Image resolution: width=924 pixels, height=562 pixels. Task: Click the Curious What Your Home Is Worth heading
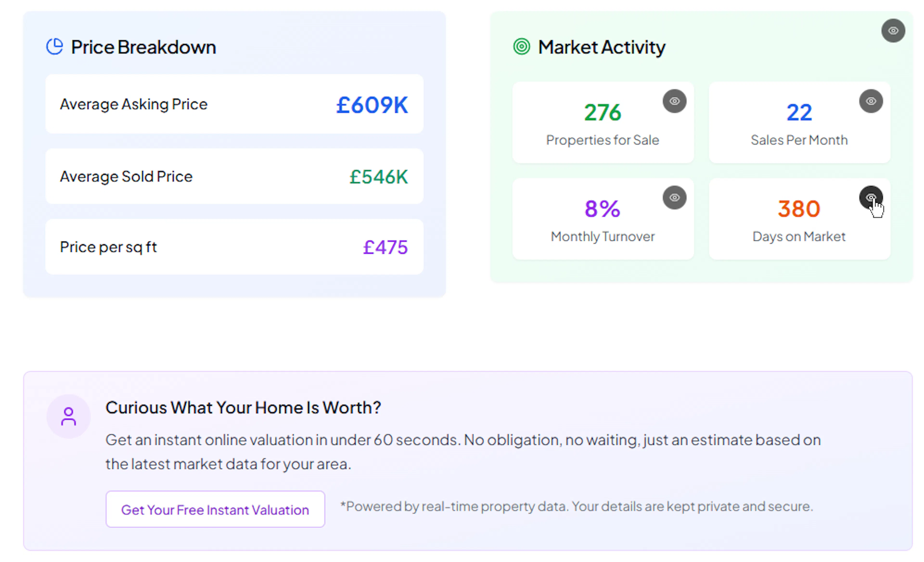(x=243, y=408)
